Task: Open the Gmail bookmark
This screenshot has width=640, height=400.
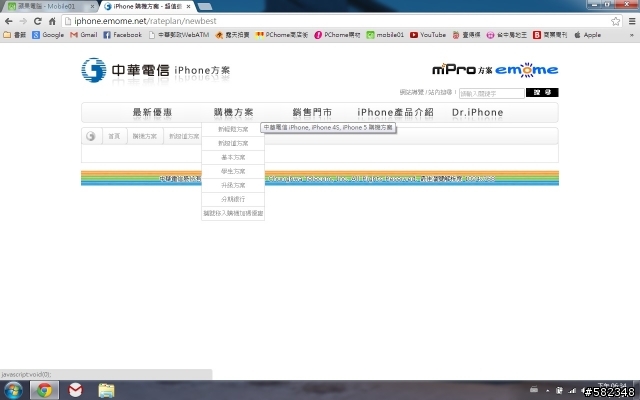Action: coord(84,35)
